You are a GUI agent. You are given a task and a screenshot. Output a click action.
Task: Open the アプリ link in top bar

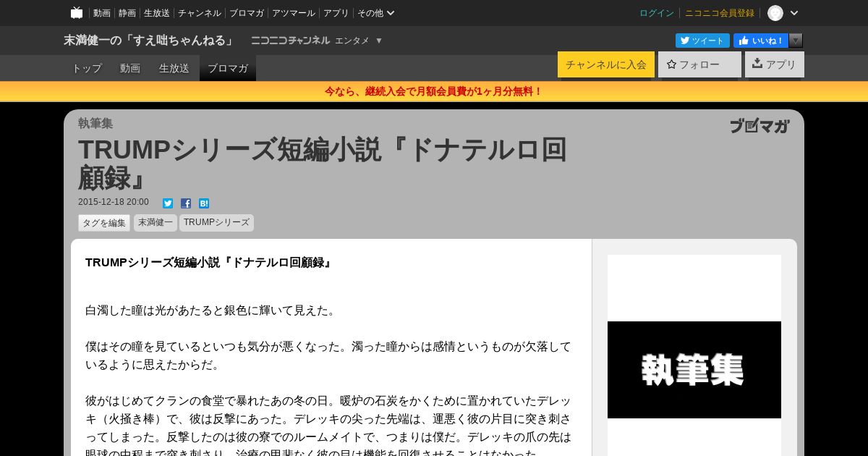point(336,13)
